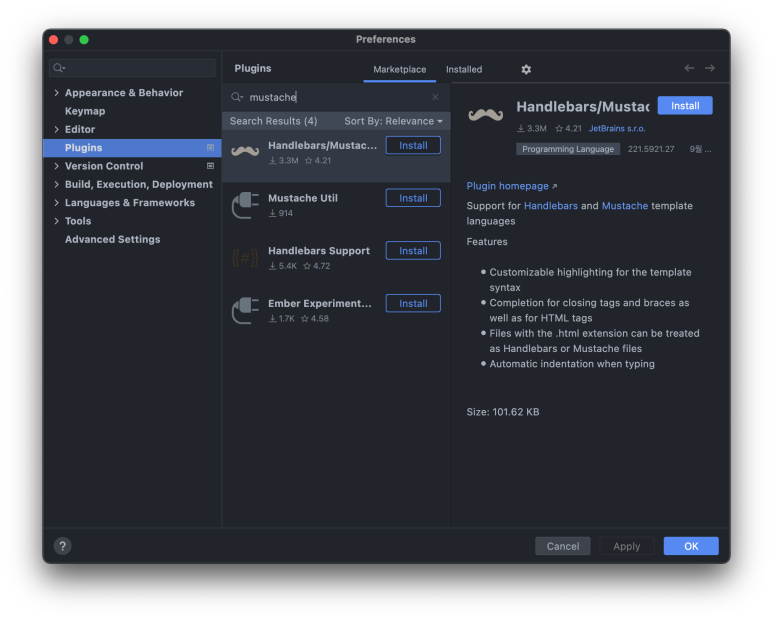Click the large mustache logo in details
The width and height of the screenshot is (773, 620).
(486, 115)
